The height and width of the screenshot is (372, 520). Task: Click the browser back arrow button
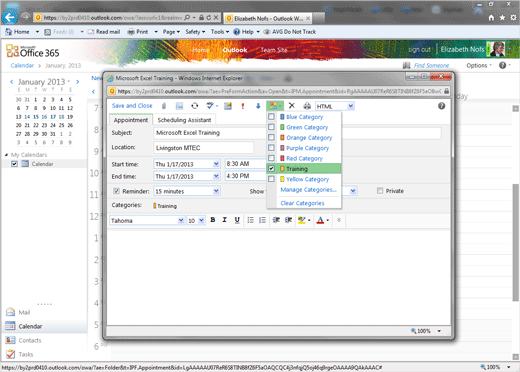click(10, 17)
